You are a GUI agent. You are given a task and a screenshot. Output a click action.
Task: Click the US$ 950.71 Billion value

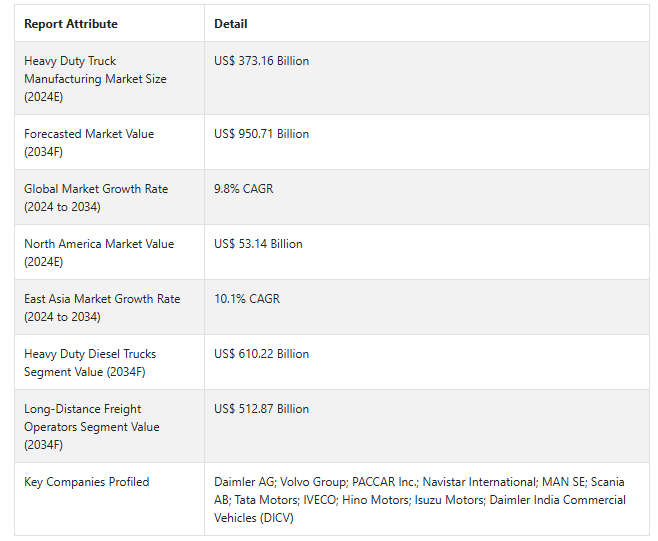click(x=261, y=134)
